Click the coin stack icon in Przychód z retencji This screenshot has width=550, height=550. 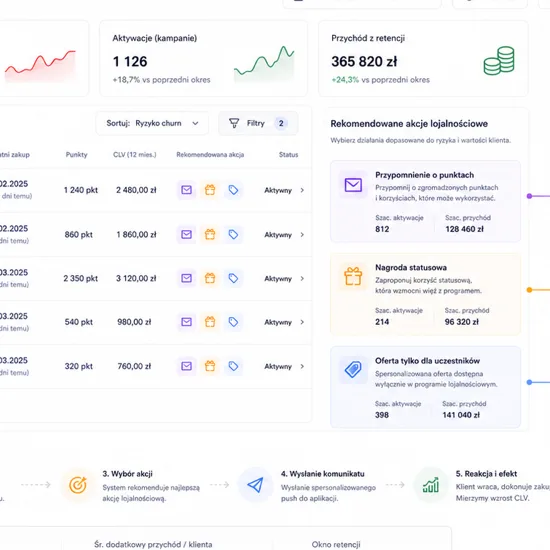click(x=499, y=61)
